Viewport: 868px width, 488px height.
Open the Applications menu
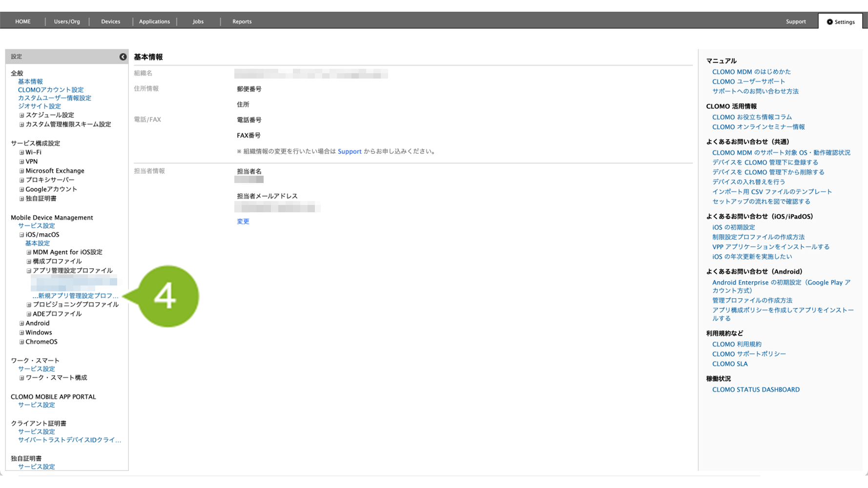[154, 21]
